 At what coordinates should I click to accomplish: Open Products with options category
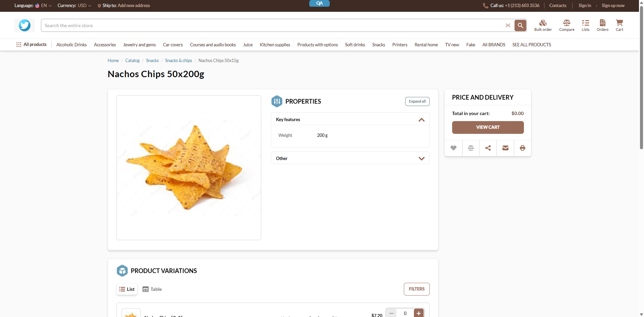pos(318,45)
